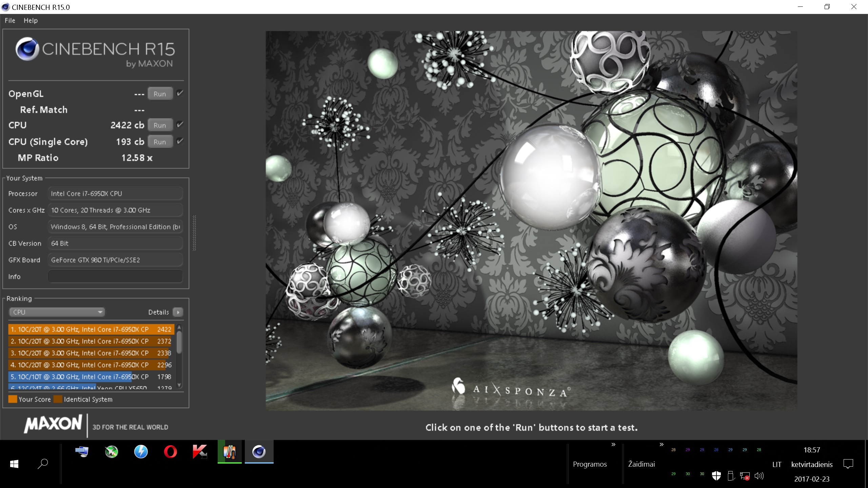Screen dimensions: 868x488
Task: Open the temperature monitor taskbar app
Action: (230, 452)
